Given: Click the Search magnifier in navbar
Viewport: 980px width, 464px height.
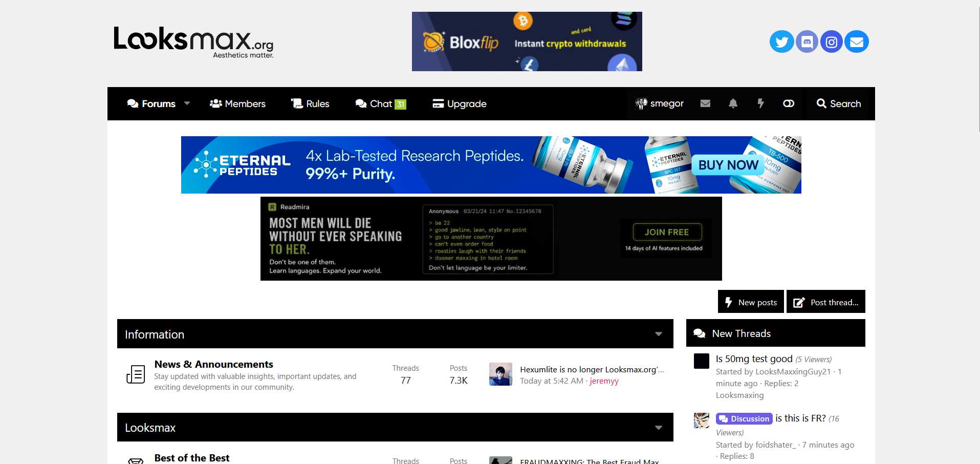Looking at the screenshot, I should pyautogui.click(x=821, y=103).
